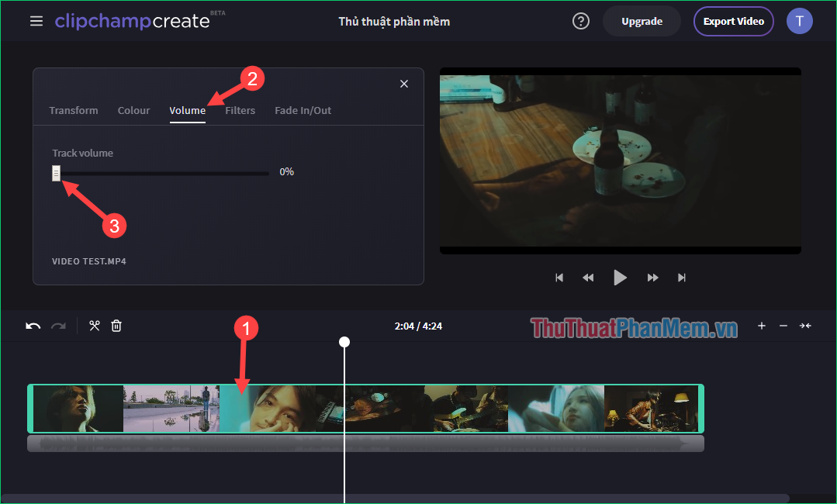Screen dimensions: 837x504
Task: Delete the selected clip using the trash icon
Action: coord(116,326)
